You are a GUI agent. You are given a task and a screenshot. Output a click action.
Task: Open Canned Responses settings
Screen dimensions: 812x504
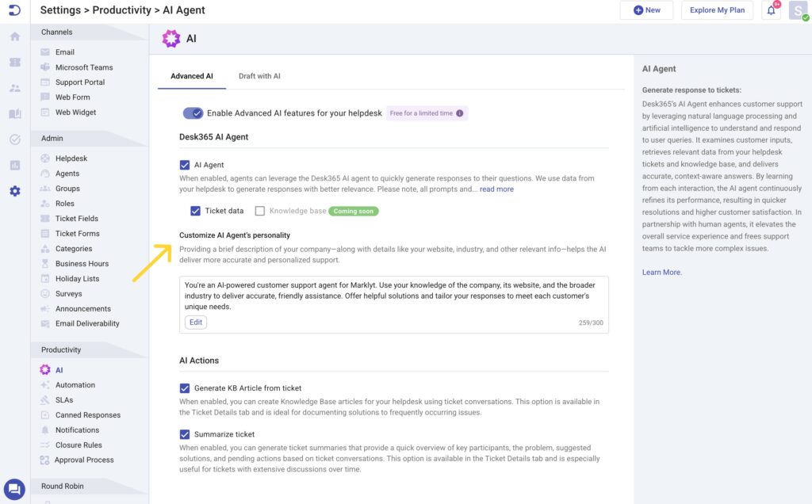pos(87,415)
